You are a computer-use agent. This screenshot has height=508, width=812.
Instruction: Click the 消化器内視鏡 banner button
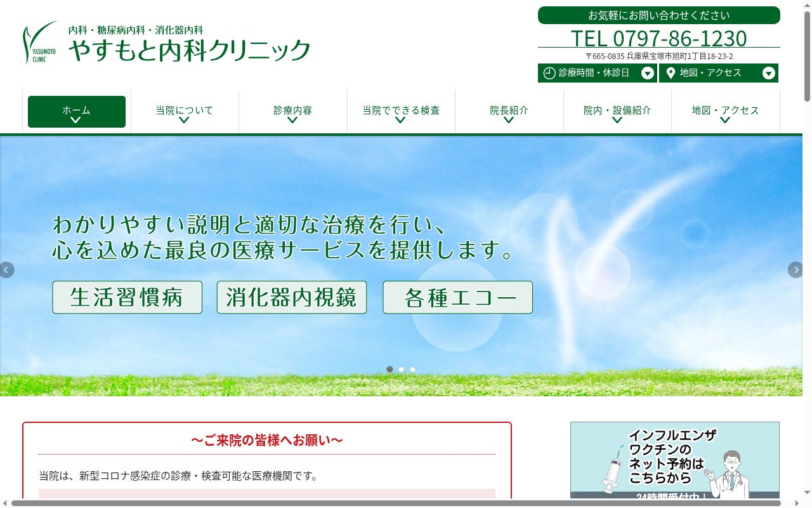click(292, 297)
